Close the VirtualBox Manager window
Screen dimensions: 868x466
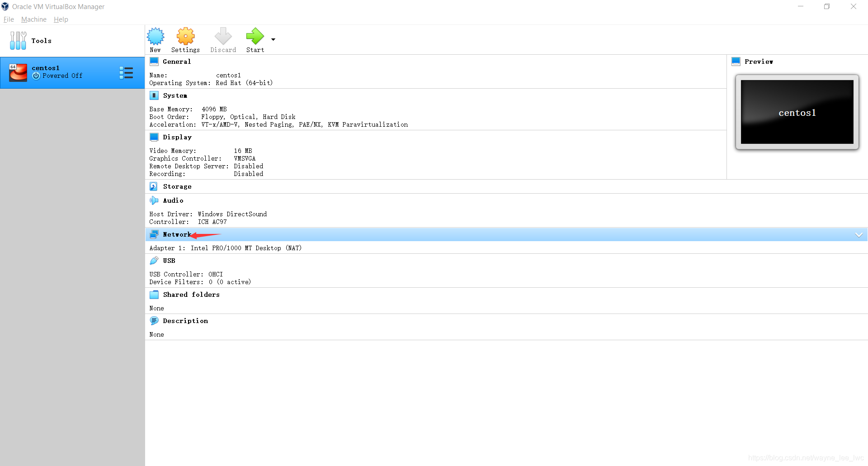pyautogui.click(x=854, y=6)
